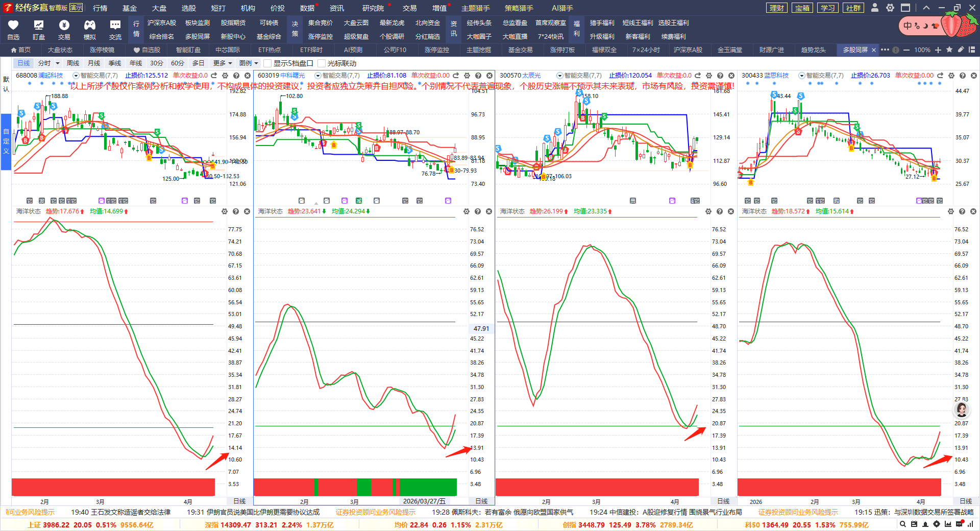Enable the 显示5档盘口 checkbox
This screenshot has height=531, width=980.
[267, 63]
